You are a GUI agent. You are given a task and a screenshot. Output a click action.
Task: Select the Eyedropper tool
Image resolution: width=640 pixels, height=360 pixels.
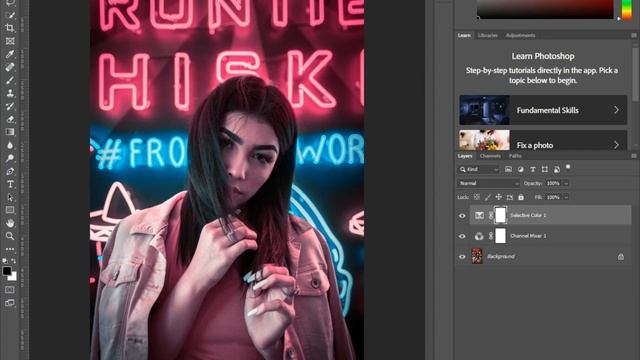click(10, 54)
